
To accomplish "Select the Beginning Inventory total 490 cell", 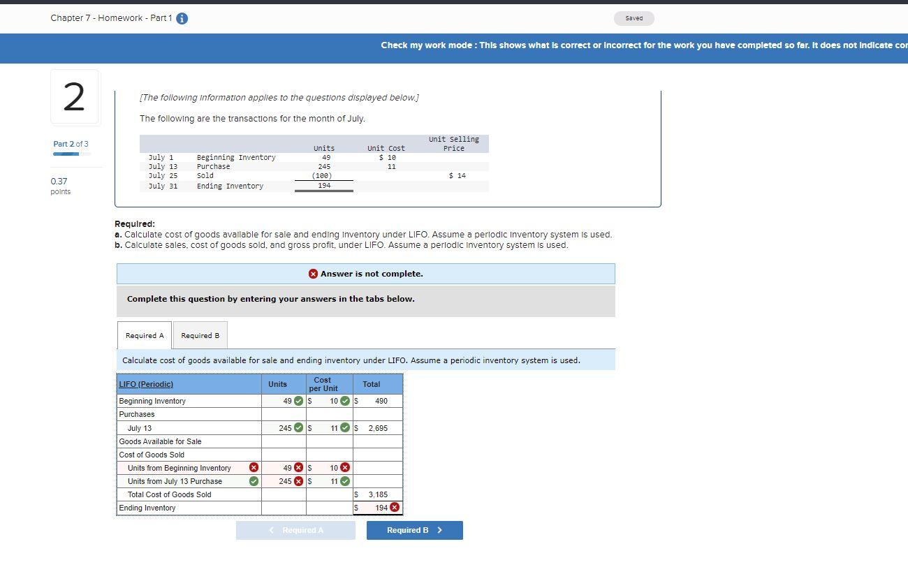I will pyautogui.click(x=378, y=401).
